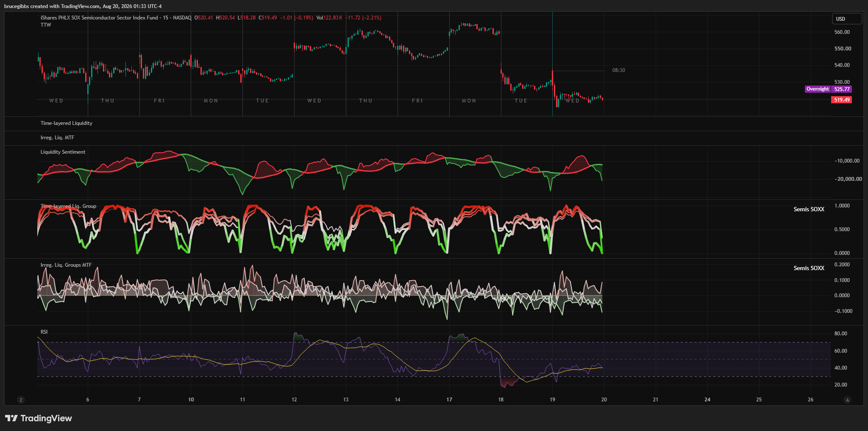Toggle the circular A auto-scale icon
This screenshot has width=868, height=431.
(847, 400)
